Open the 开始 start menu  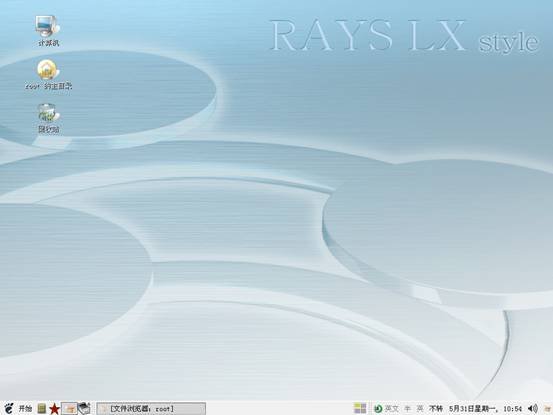(25, 409)
